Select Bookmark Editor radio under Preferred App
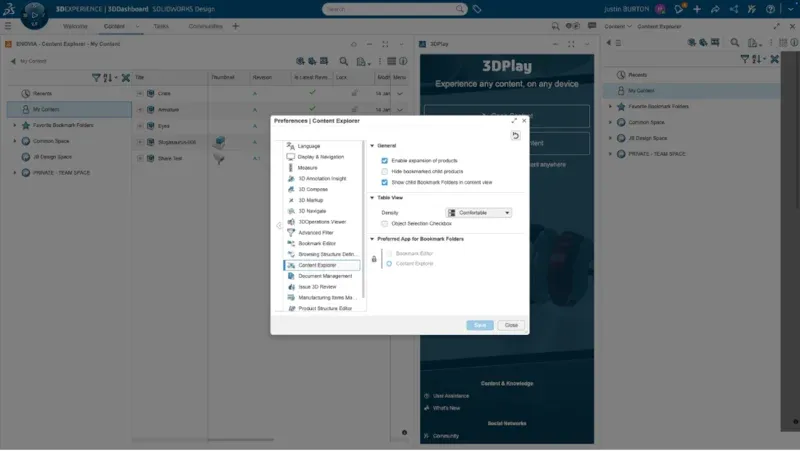 click(389, 254)
